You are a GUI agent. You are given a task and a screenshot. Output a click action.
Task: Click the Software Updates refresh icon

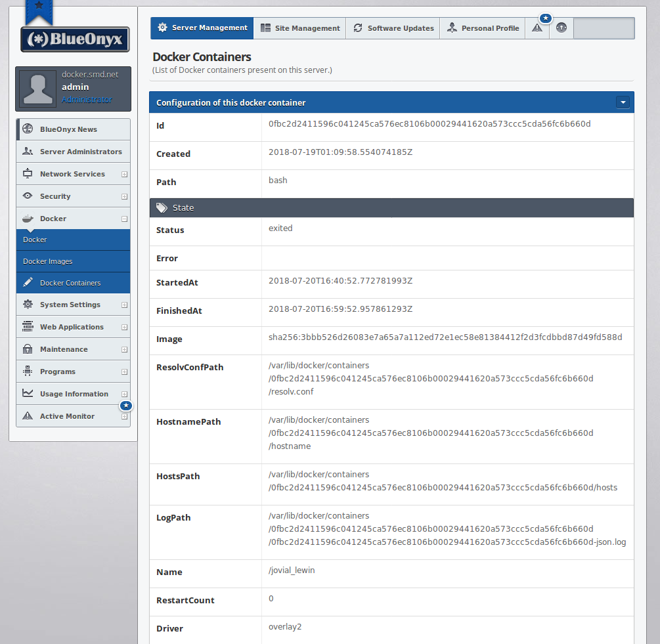(358, 28)
